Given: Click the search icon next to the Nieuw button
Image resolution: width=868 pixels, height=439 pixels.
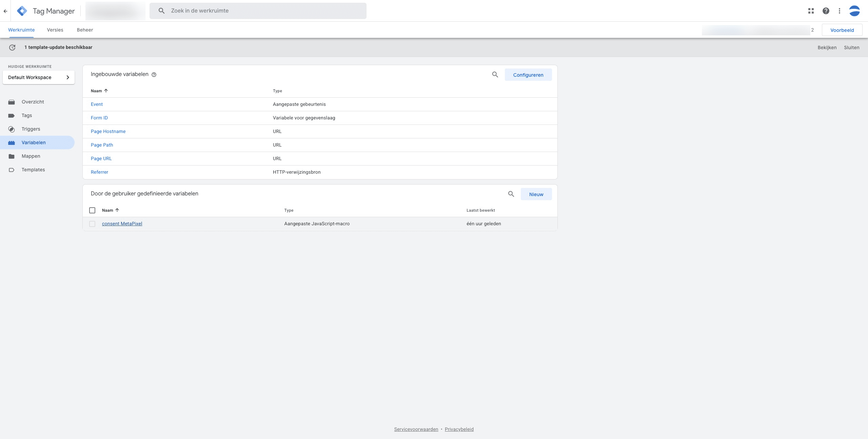Looking at the screenshot, I should 511,194.
